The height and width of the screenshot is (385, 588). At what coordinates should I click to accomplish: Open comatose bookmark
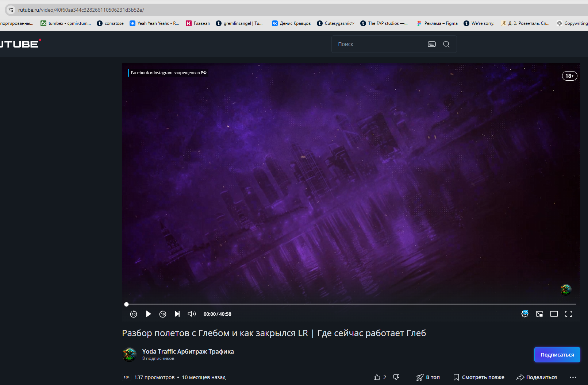[110, 23]
